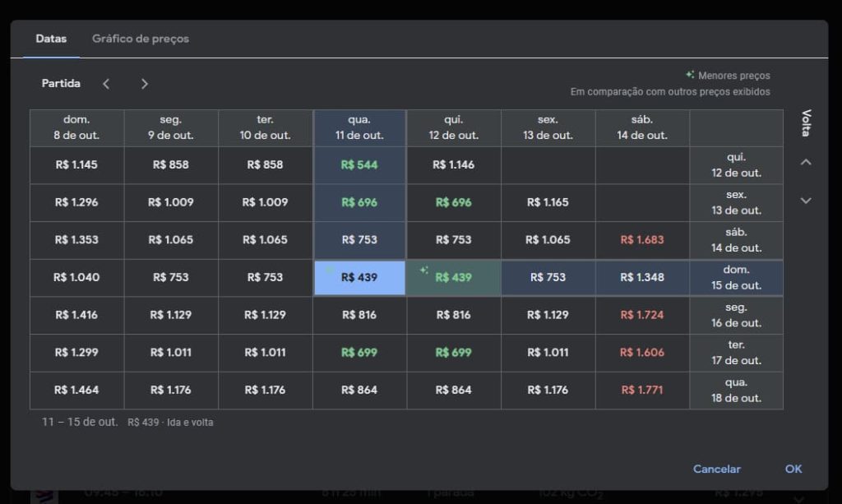Select the R$ 544 fare for 11 out.
The image size is (842, 504).
(359, 165)
